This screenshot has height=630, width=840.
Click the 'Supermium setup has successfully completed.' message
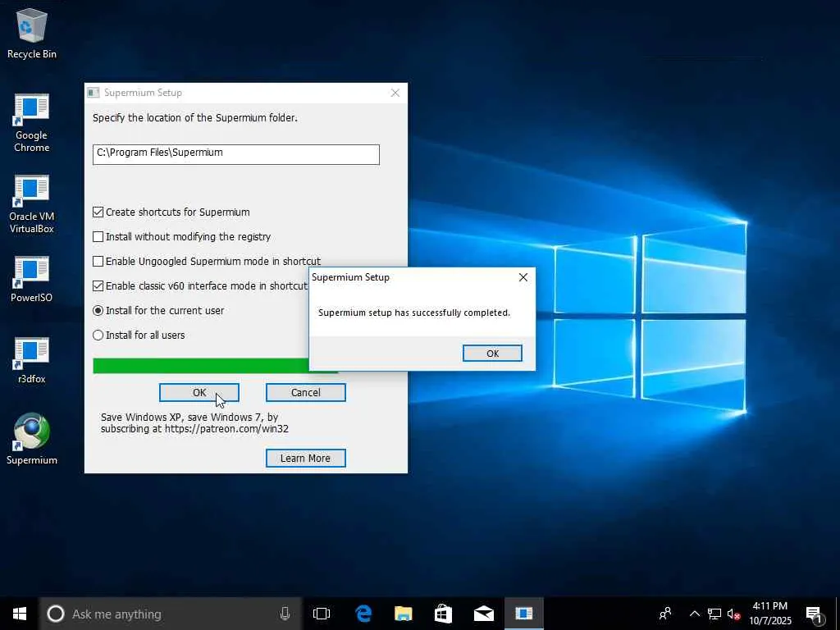coord(414,313)
